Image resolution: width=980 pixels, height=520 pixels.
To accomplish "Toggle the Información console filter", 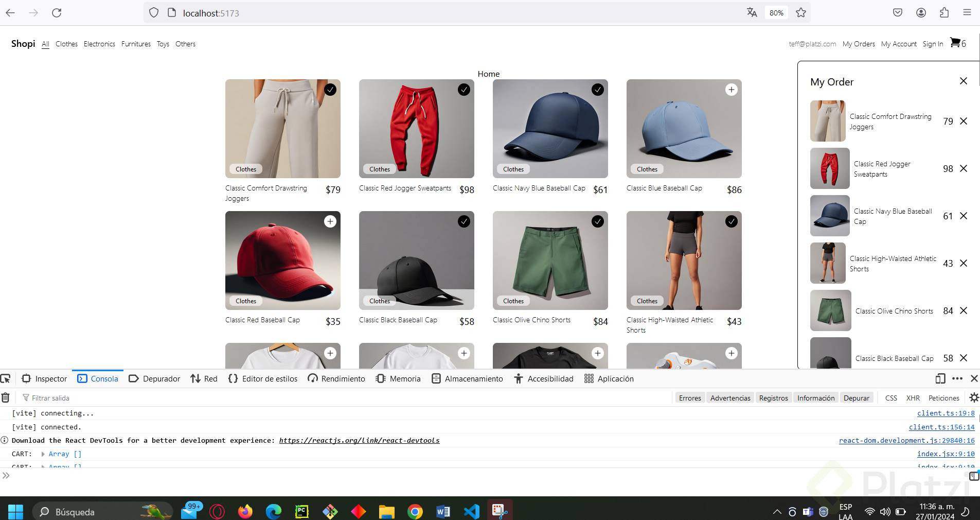I will point(816,398).
